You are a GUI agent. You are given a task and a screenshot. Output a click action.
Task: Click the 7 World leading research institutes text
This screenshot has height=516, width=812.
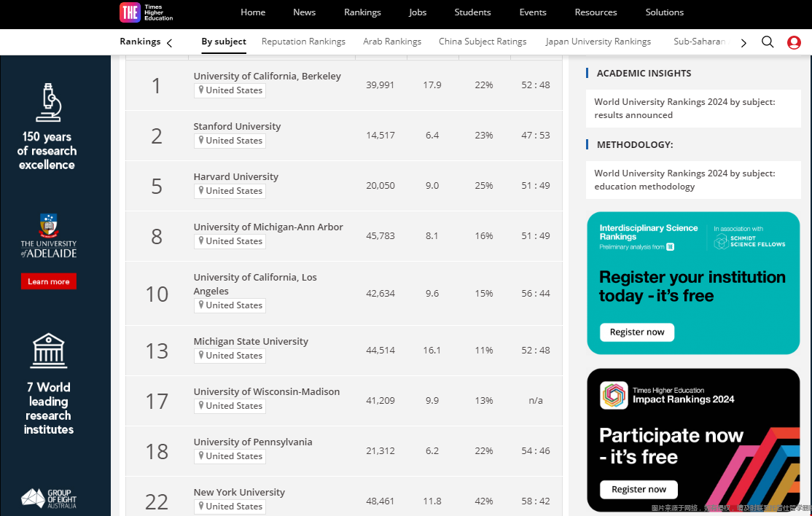click(x=49, y=408)
